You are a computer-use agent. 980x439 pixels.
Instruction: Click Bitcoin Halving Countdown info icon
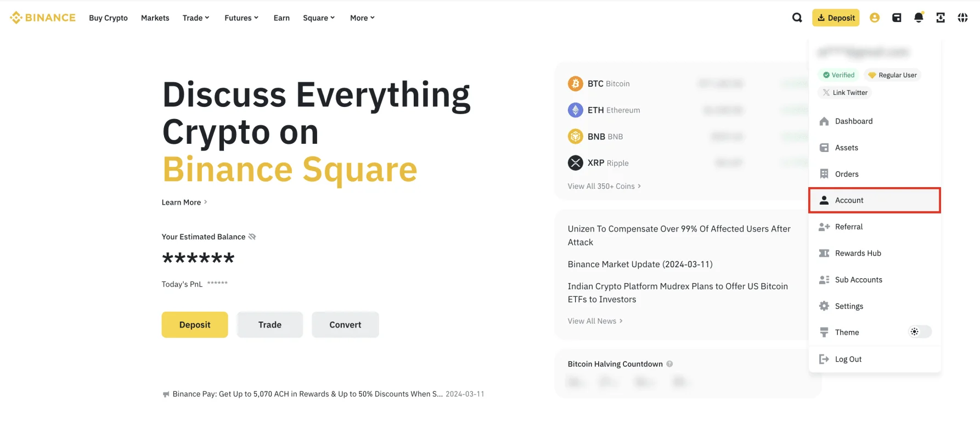pos(669,364)
